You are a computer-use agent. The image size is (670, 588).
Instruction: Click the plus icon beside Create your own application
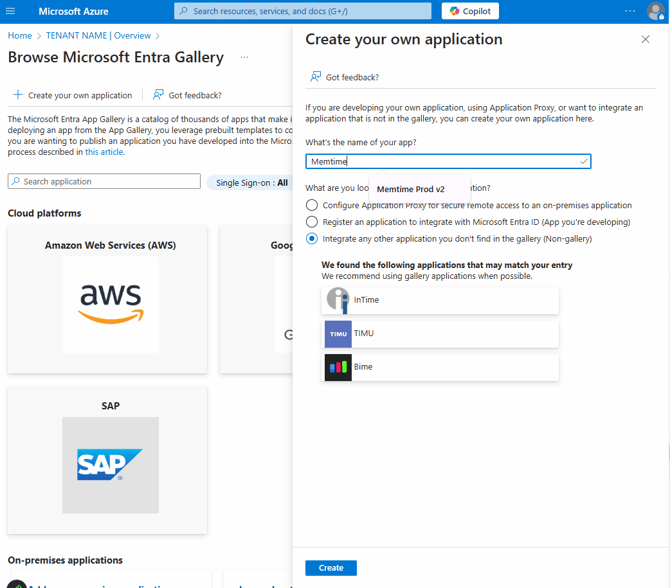pyautogui.click(x=18, y=94)
